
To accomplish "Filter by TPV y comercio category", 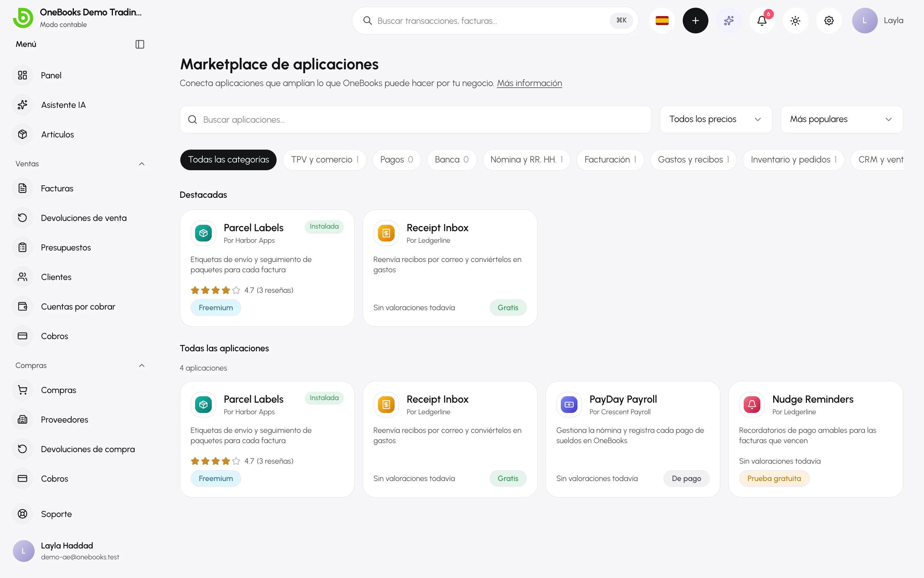I will coord(325,159).
